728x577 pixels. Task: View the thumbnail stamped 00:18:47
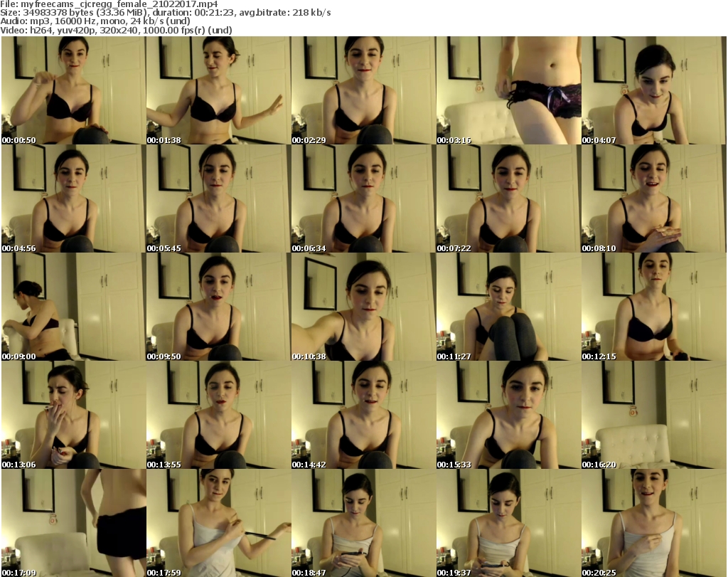point(363,523)
